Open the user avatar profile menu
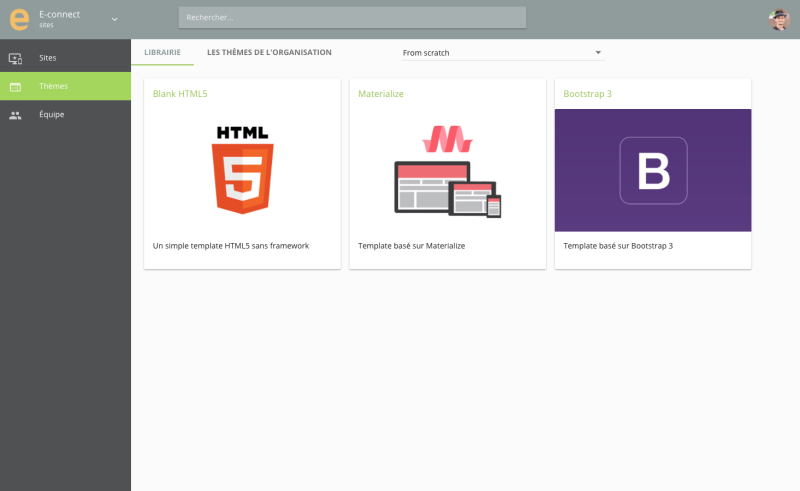 pyautogui.click(x=779, y=19)
